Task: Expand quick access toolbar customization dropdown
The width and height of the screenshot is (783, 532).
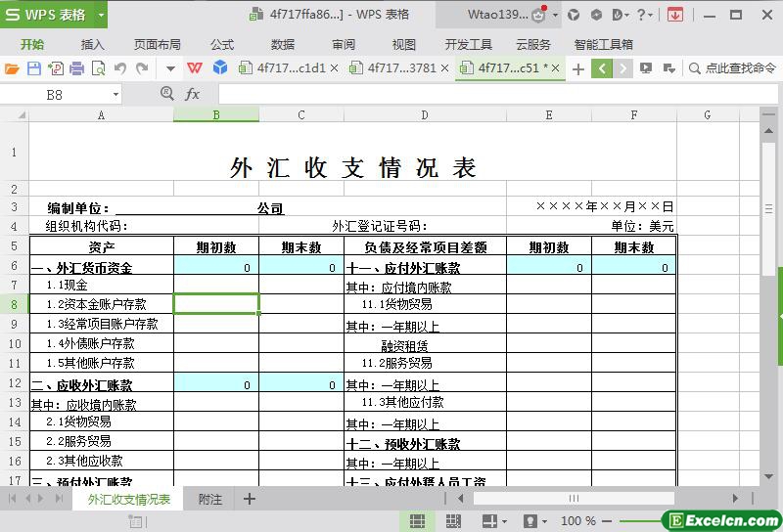Action: pos(170,68)
